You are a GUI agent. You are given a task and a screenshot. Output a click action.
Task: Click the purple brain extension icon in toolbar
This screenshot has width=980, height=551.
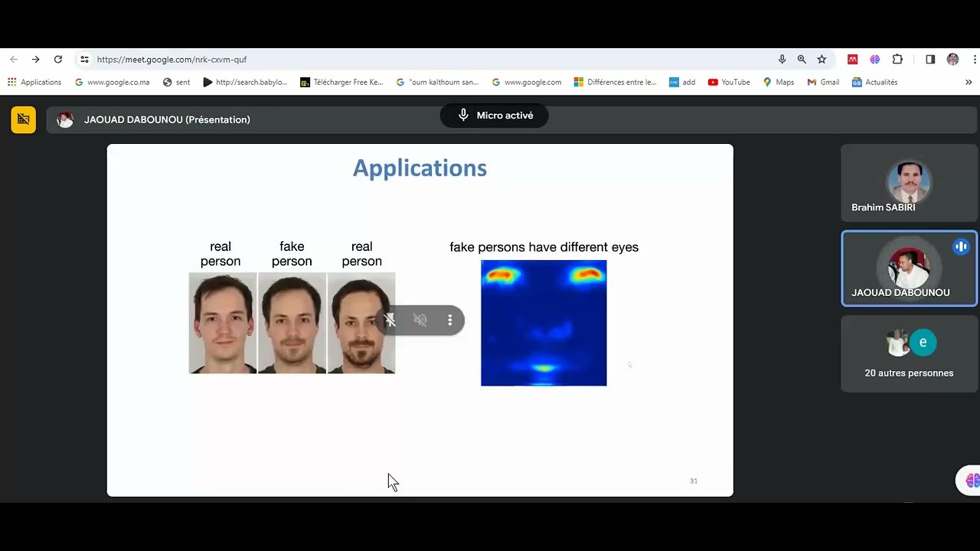[x=875, y=59]
